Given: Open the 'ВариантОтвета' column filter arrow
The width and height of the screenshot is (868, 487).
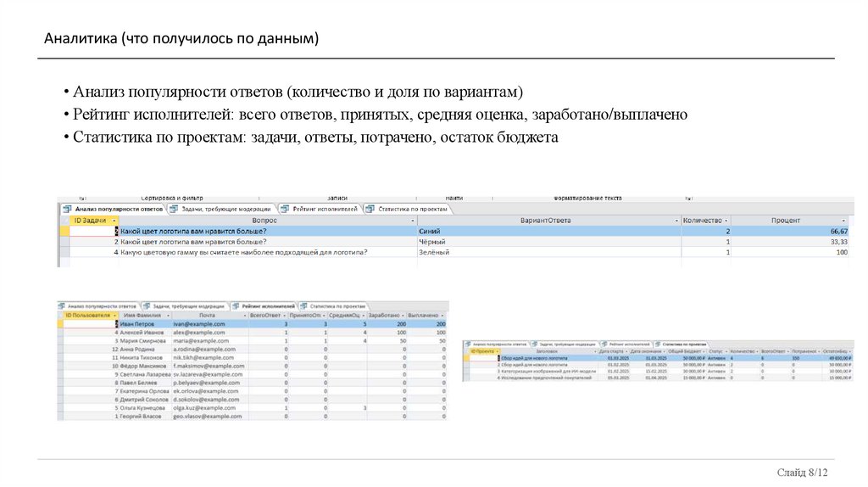Looking at the screenshot, I should (676, 221).
